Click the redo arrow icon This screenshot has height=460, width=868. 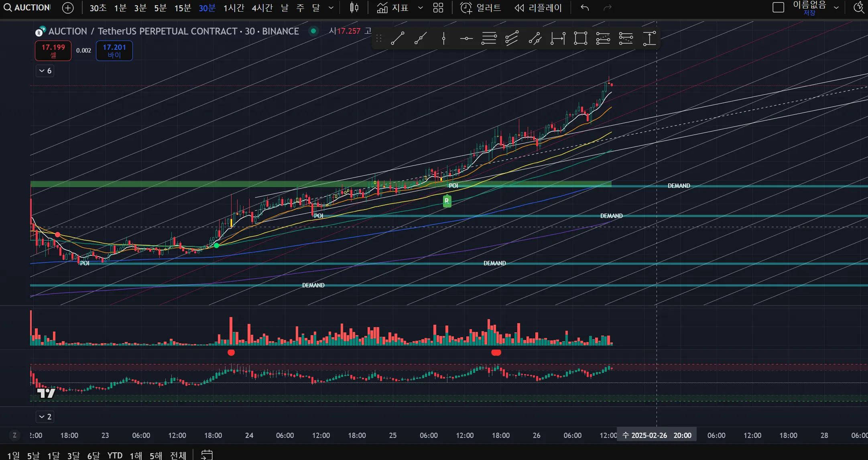pos(608,8)
